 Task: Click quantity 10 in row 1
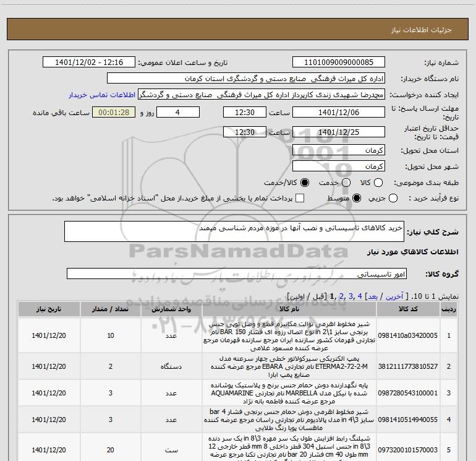point(111,335)
